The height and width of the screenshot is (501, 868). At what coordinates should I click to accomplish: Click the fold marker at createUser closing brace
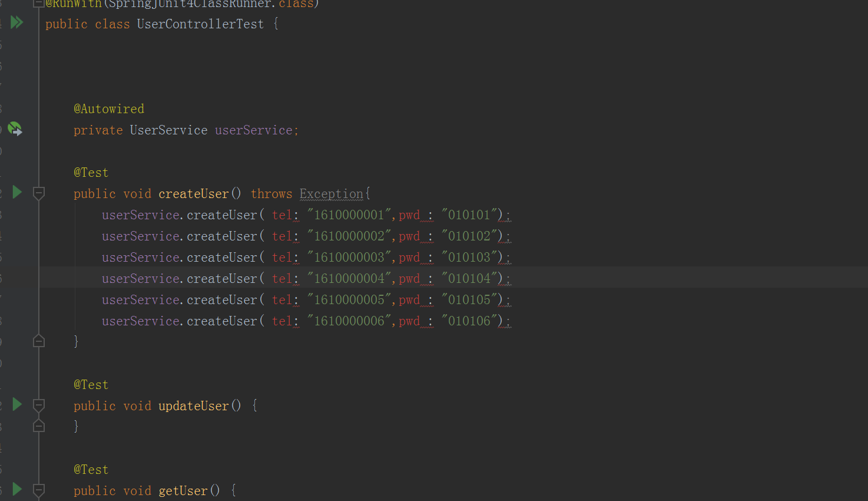(x=38, y=340)
